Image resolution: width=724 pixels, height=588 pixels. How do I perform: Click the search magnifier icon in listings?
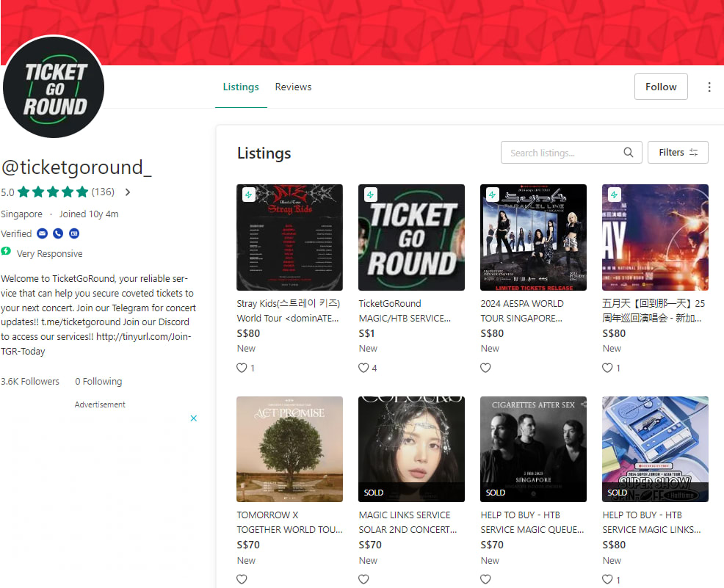628,152
